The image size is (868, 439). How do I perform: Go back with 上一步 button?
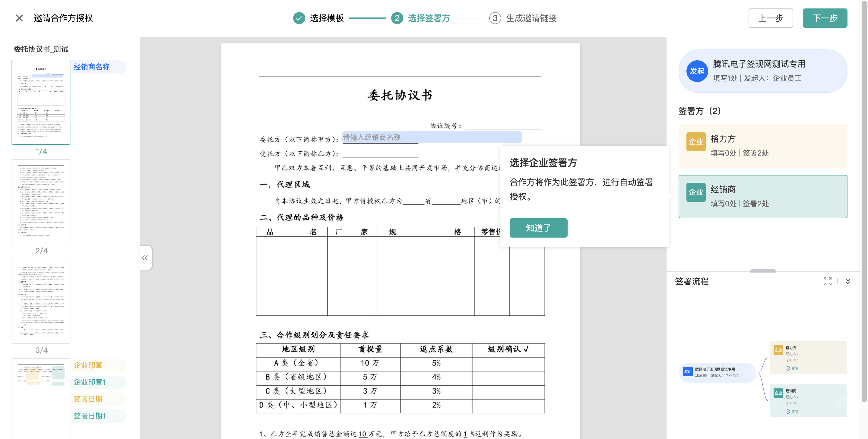(x=770, y=18)
